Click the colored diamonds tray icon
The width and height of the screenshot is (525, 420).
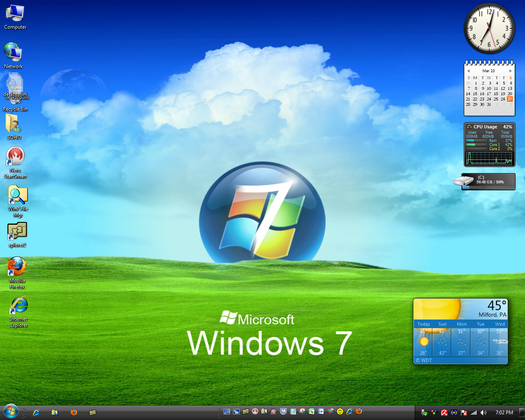click(x=434, y=413)
